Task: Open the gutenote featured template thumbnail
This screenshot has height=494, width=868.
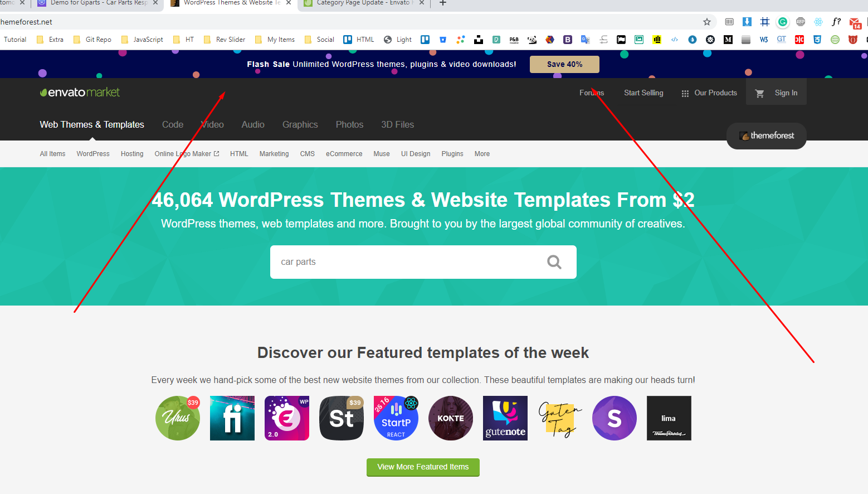Action: coord(505,418)
